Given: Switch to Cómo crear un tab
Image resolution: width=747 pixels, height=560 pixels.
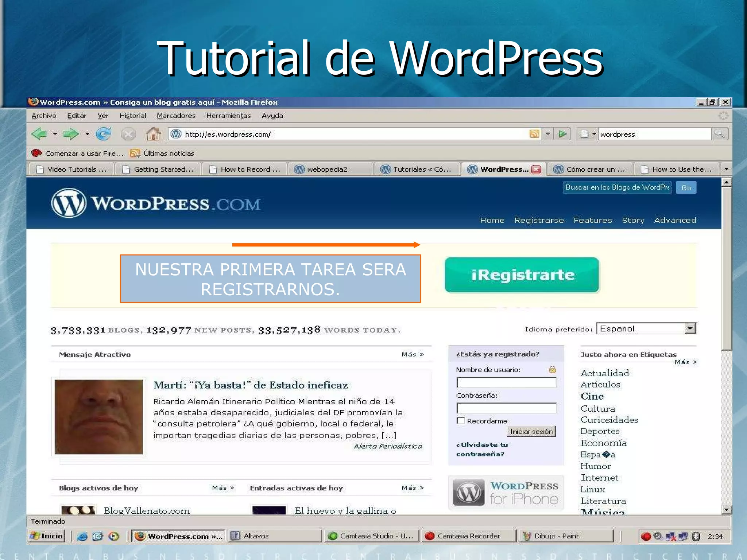Looking at the screenshot, I should point(591,169).
